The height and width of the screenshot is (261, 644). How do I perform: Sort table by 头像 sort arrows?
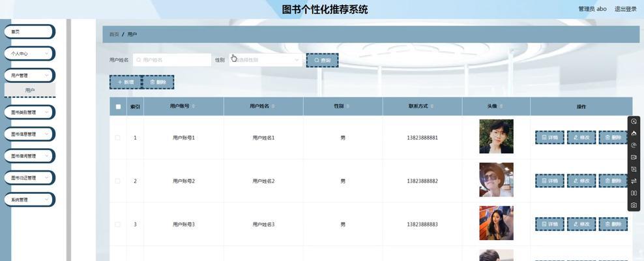[x=501, y=106]
